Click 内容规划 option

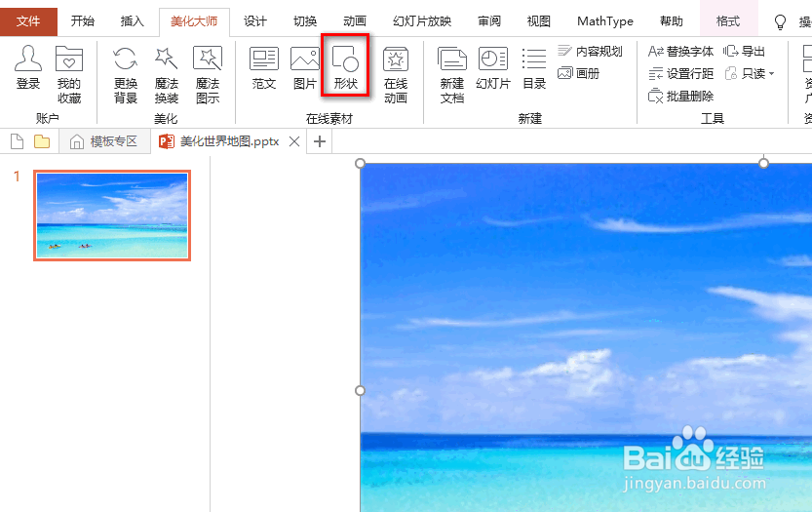point(590,51)
